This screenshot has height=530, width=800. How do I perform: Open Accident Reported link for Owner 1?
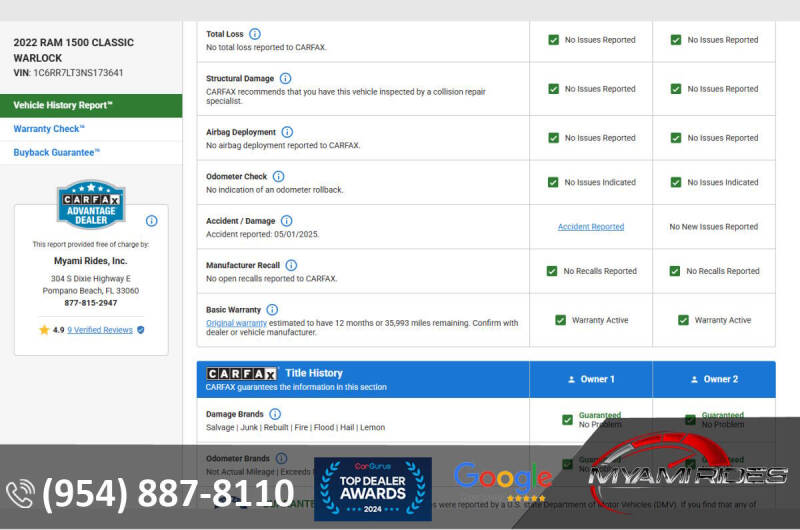590,227
